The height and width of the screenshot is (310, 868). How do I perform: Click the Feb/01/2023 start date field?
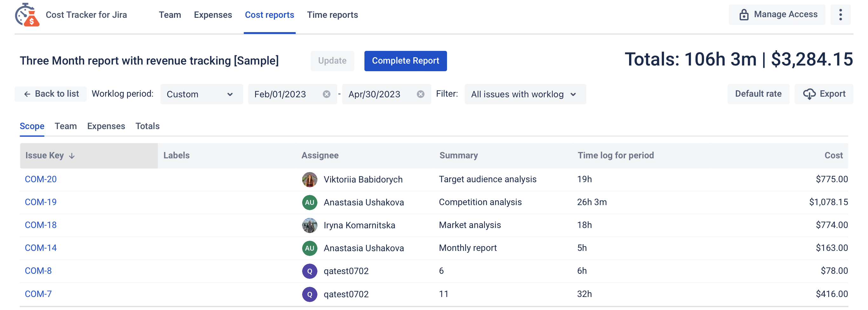tap(292, 94)
